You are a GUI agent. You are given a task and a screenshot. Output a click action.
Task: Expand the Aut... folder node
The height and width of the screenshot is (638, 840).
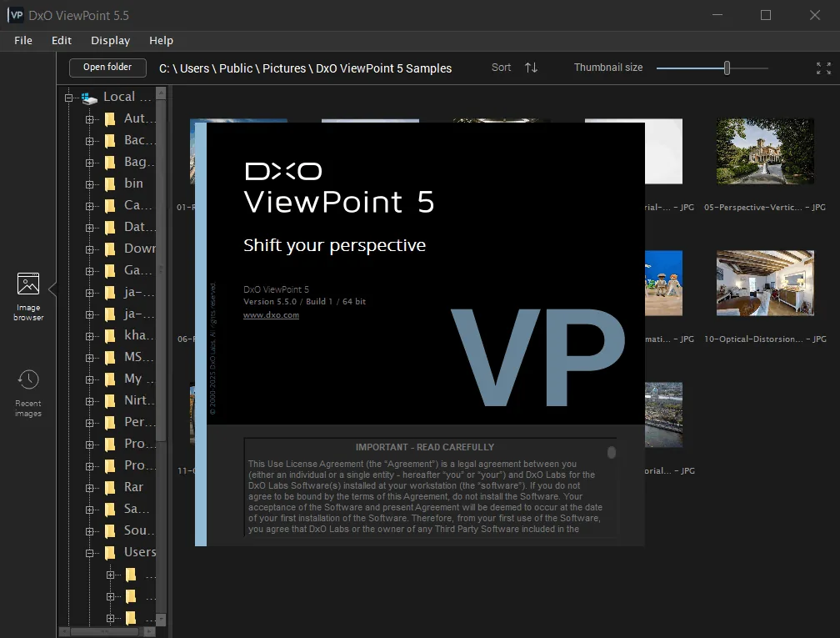pos(89,119)
